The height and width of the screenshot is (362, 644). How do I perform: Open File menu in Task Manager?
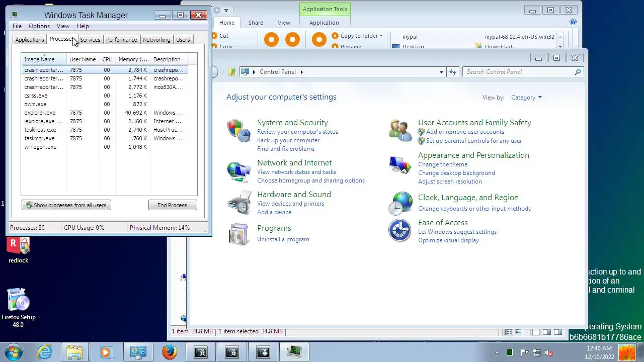click(x=17, y=26)
